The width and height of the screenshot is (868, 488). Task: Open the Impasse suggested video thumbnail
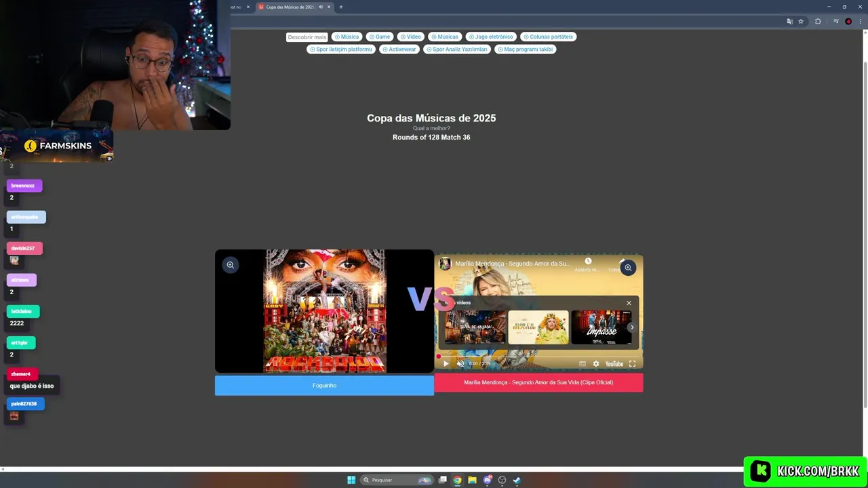click(601, 327)
